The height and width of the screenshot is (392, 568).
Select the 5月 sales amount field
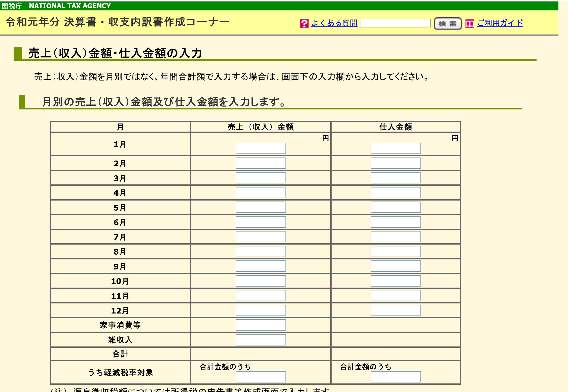coord(261,207)
